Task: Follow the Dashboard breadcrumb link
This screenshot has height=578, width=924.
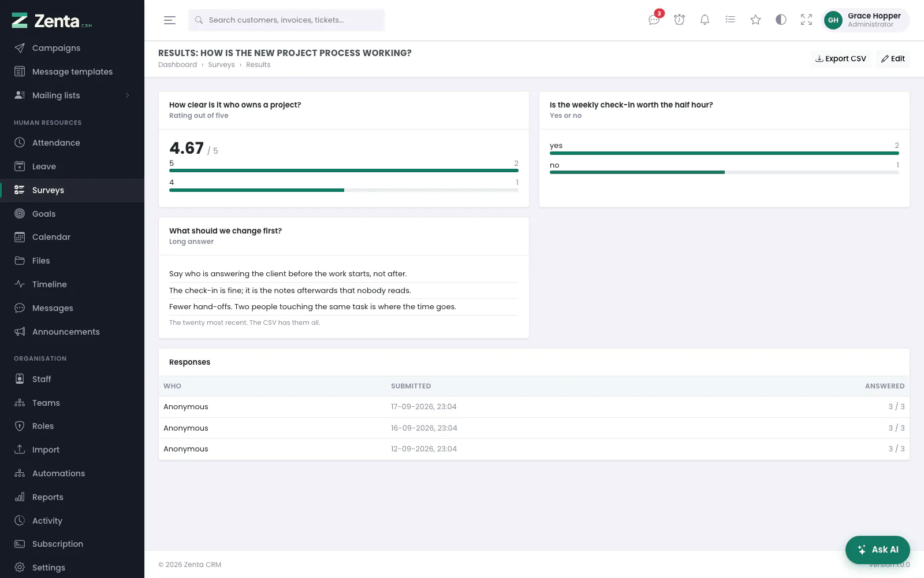Action: coord(177,65)
